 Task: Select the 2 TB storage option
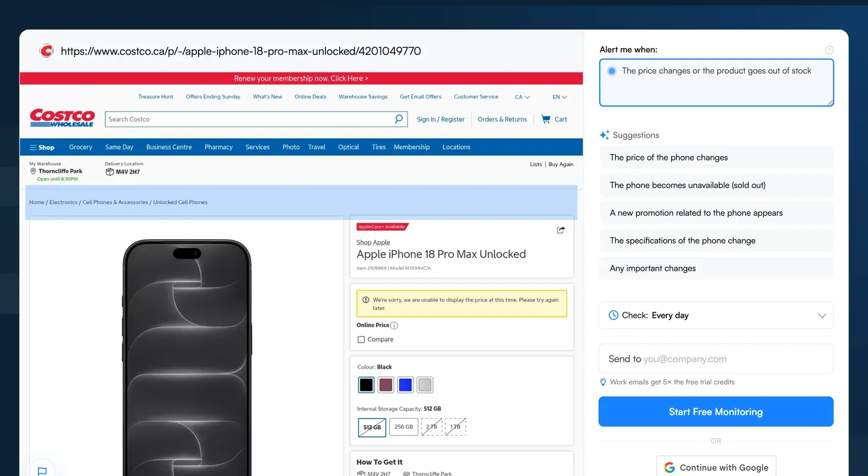click(432, 427)
